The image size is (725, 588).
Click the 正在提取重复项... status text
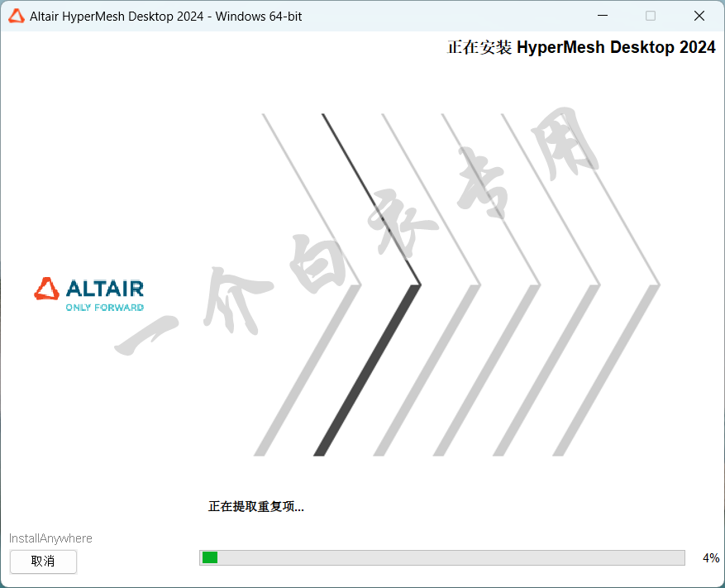click(x=256, y=507)
